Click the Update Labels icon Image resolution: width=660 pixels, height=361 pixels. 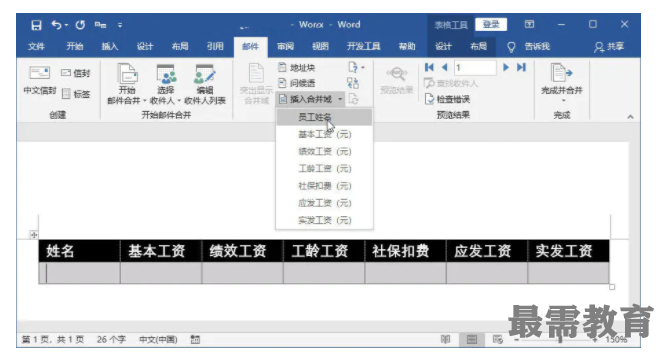tap(353, 99)
